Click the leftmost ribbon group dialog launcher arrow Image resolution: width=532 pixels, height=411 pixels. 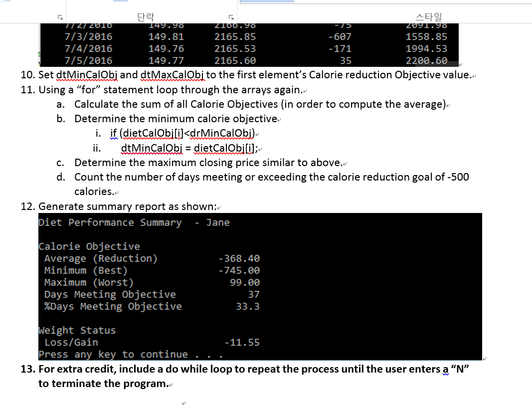60,17
